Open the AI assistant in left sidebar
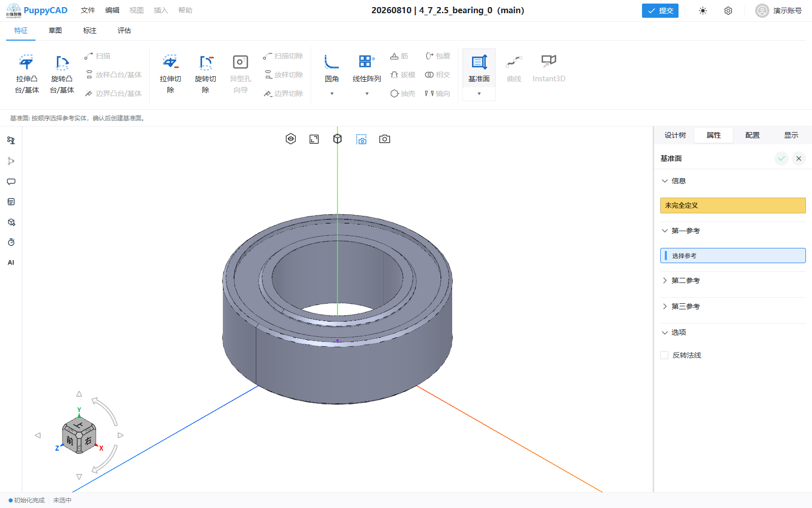The width and height of the screenshot is (812, 508). tap(11, 263)
